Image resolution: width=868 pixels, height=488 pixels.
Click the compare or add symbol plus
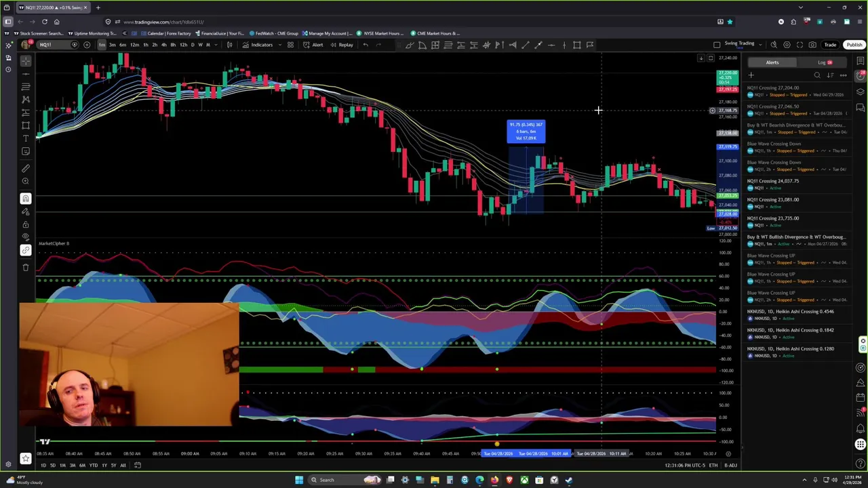tap(87, 45)
